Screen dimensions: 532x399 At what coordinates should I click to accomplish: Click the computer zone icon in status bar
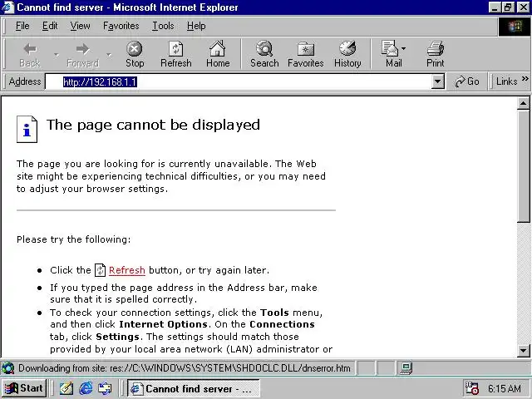point(406,368)
